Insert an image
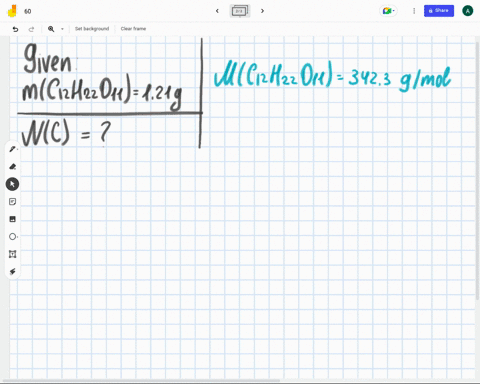The image size is (480, 384). (x=12, y=219)
